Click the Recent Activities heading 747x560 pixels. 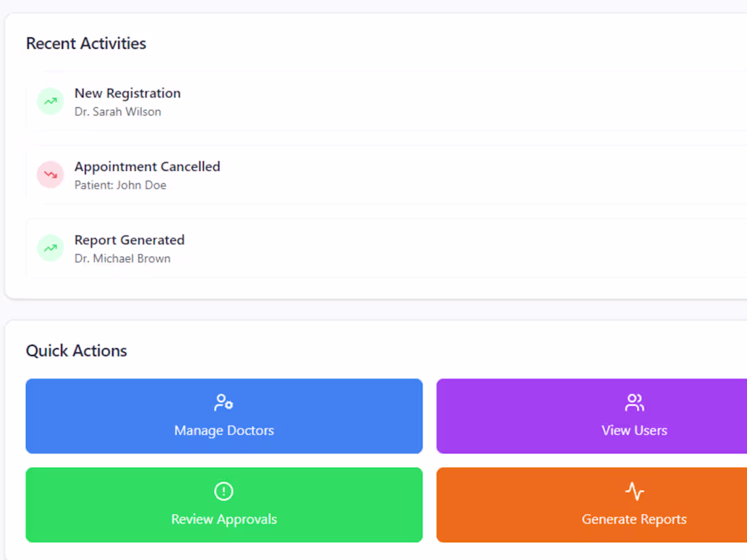click(86, 43)
